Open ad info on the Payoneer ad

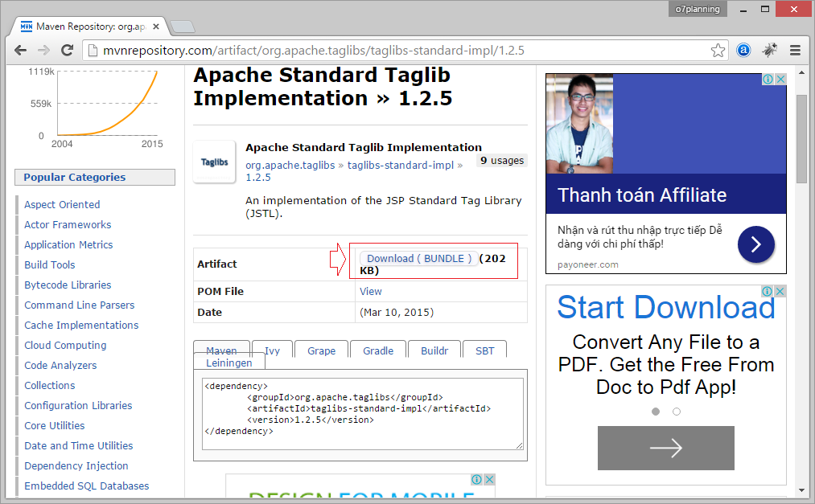(x=768, y=80)
